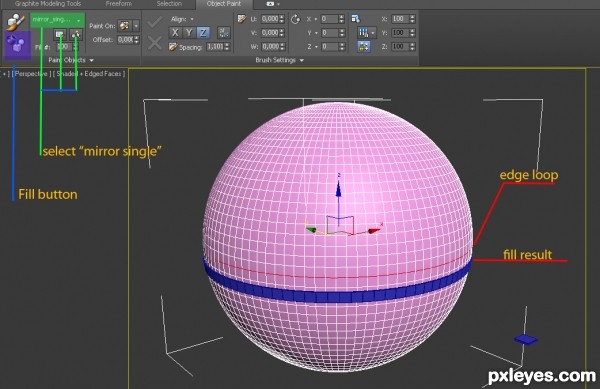Click the V scatter value field

270,33
